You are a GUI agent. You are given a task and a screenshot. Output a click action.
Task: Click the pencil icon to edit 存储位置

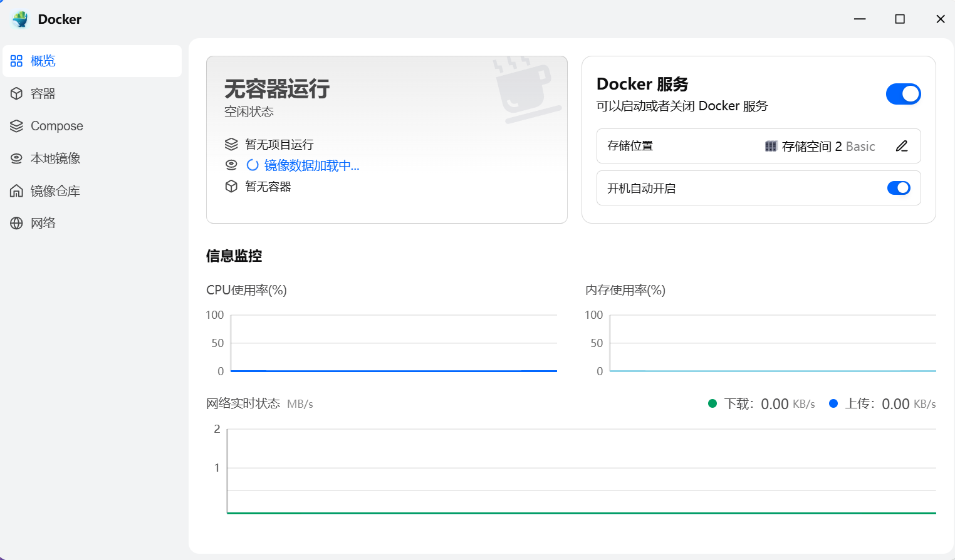point(901,146)
